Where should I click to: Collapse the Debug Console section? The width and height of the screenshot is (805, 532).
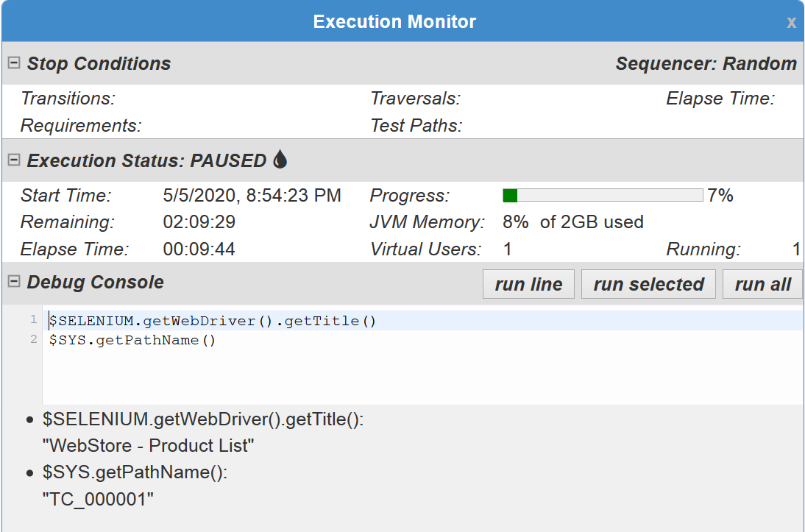tap(13, 282)
